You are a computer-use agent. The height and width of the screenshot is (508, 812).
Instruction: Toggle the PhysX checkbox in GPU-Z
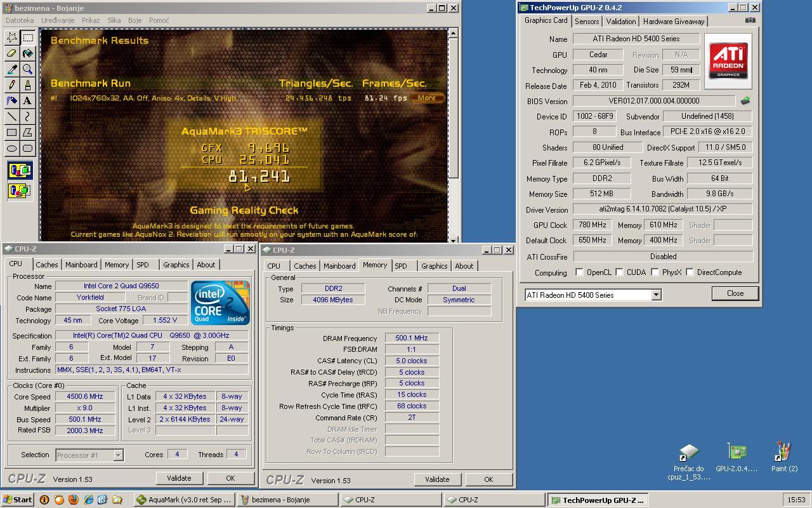(655, 272)
